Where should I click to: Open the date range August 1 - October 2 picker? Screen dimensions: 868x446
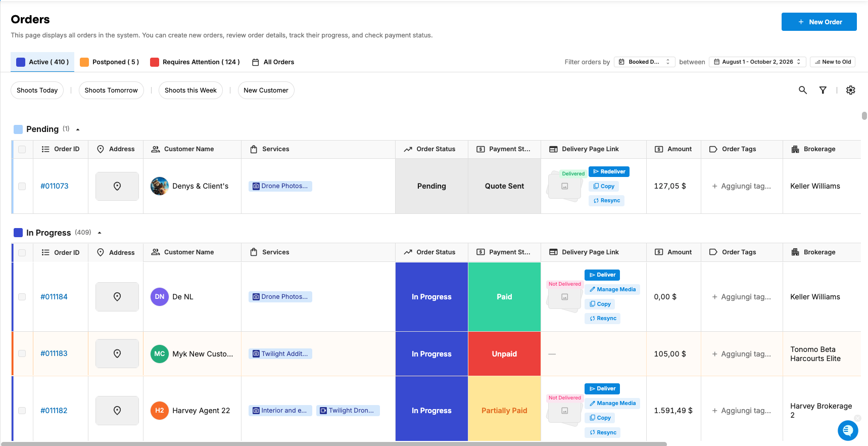coord(757,62)
